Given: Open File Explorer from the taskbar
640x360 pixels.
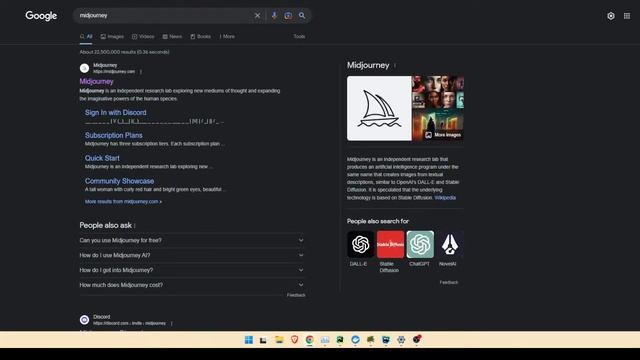Looking at the screenshot, I should [279, 340].
